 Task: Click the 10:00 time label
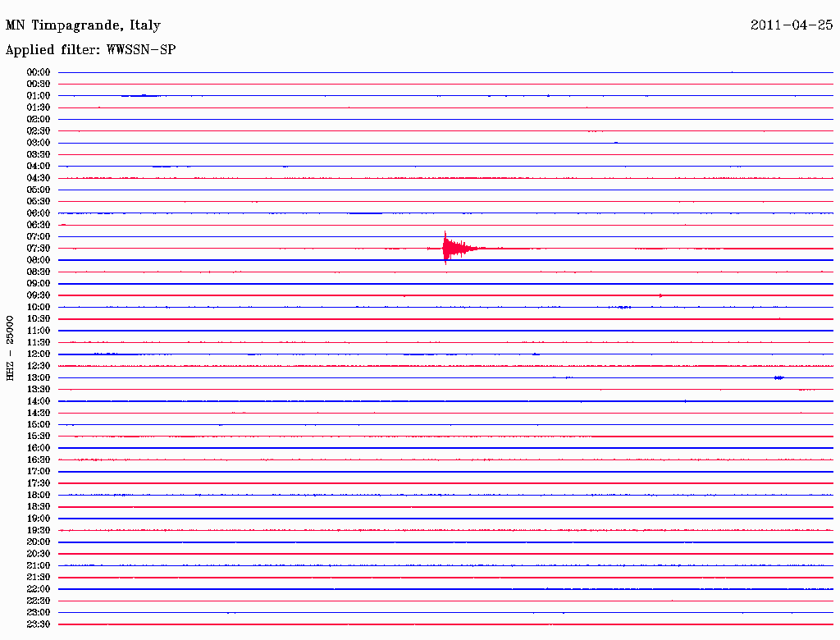point(39,307)
